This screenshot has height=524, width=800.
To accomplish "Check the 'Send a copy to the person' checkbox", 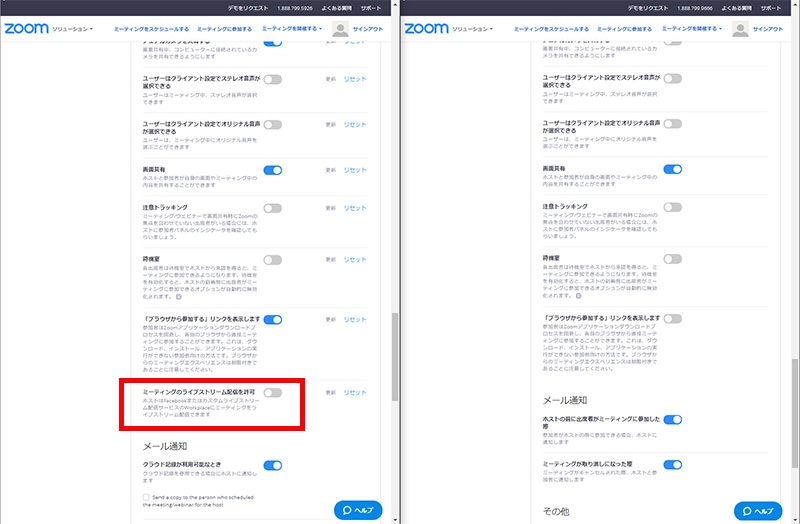I will click(x=146, y=496).
